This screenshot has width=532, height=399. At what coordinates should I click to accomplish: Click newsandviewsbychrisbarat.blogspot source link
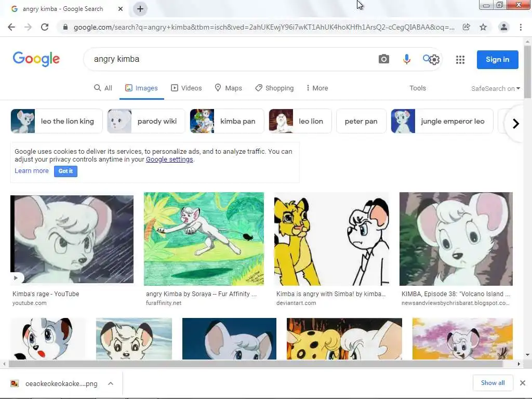(455, 303)
